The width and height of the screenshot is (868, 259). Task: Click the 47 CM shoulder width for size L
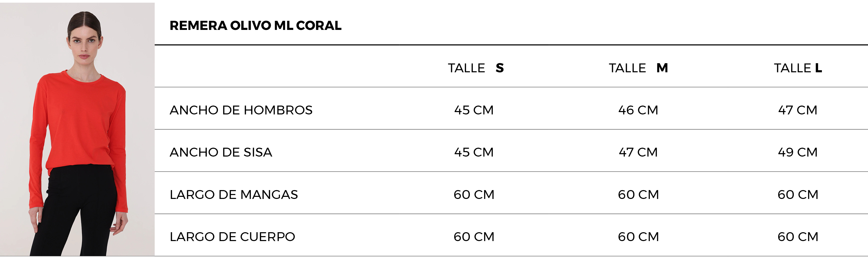[798, 110]
